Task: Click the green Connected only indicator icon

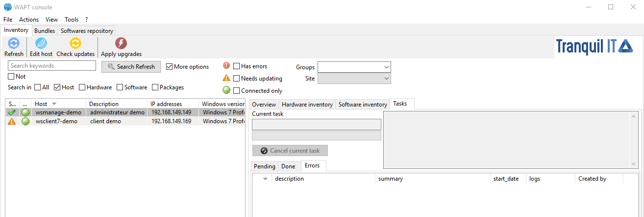Action: click(226, 90)
